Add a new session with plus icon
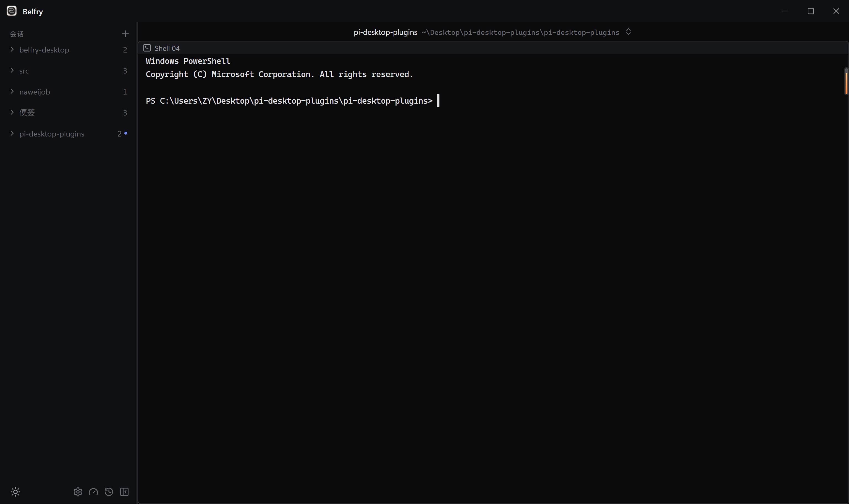The width and height of the screenshot is (849, 504). (125, 34)
